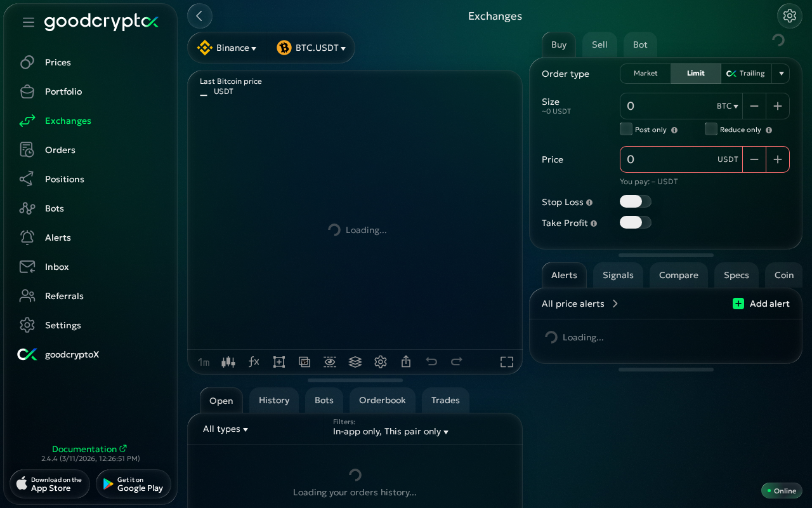
Task: Open the Specs tab
Action: coord(737,276)
